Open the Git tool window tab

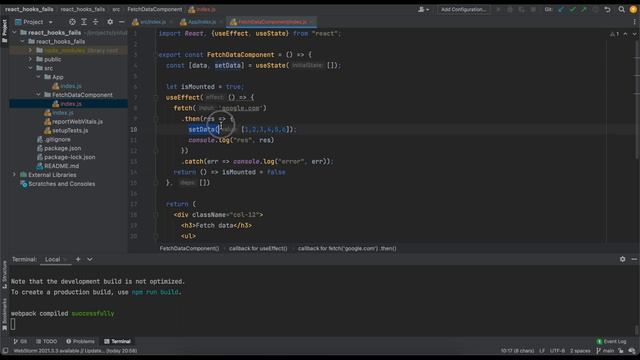click(x=20, y=342)
